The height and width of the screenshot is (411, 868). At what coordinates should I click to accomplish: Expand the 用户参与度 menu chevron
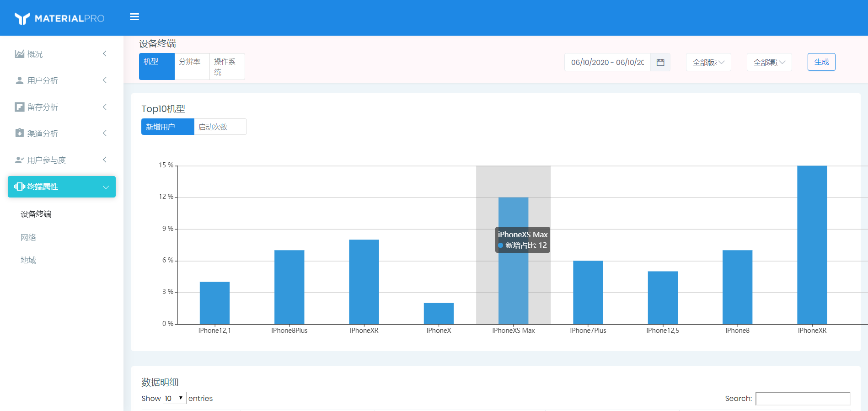pyautogui.click(x=105, y=160)
